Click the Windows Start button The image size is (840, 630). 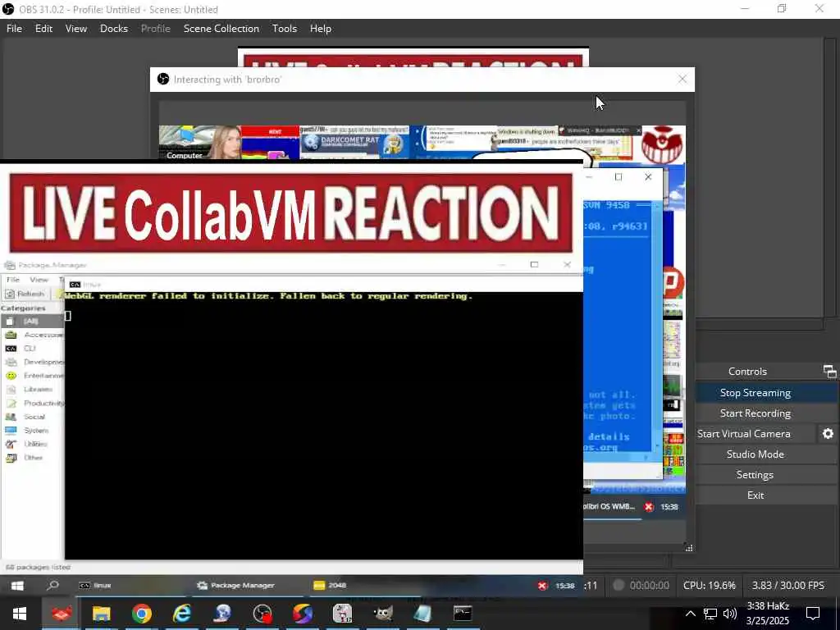pos(20,614)
